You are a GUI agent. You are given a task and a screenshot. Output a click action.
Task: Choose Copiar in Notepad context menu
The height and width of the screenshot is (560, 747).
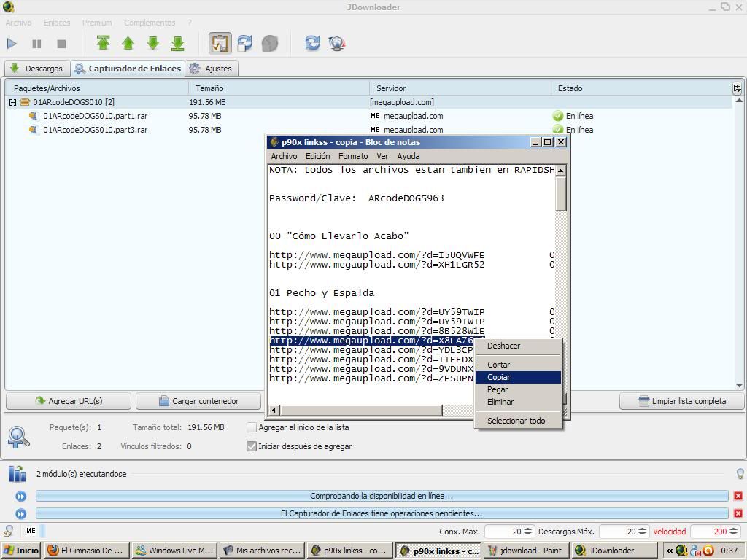519,377
